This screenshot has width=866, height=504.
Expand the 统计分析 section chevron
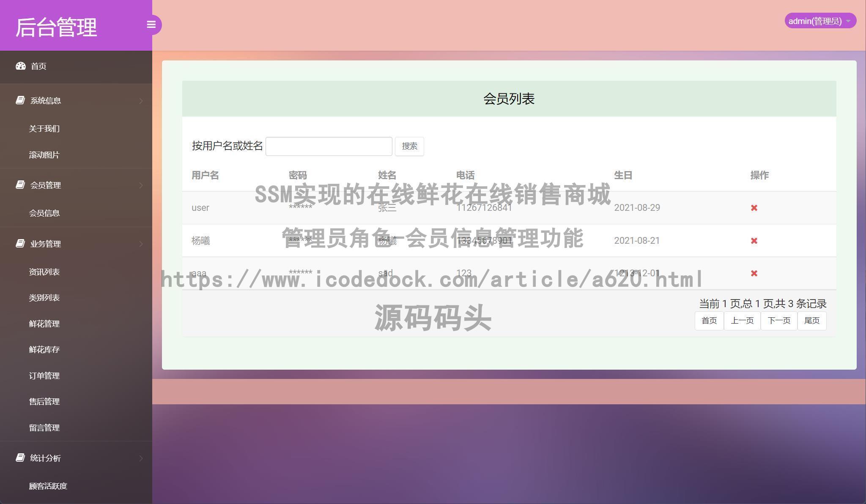click(x=141, y=458)
